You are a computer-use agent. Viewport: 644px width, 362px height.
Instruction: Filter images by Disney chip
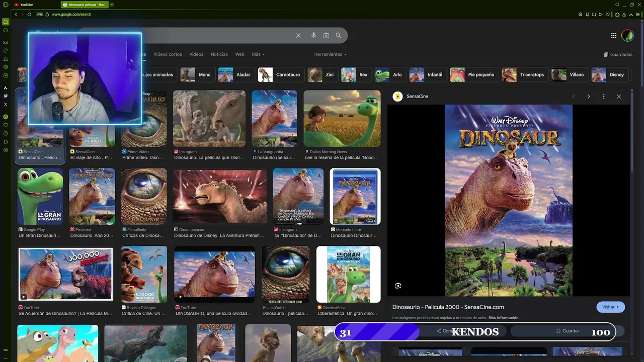[x=609, y=74]
